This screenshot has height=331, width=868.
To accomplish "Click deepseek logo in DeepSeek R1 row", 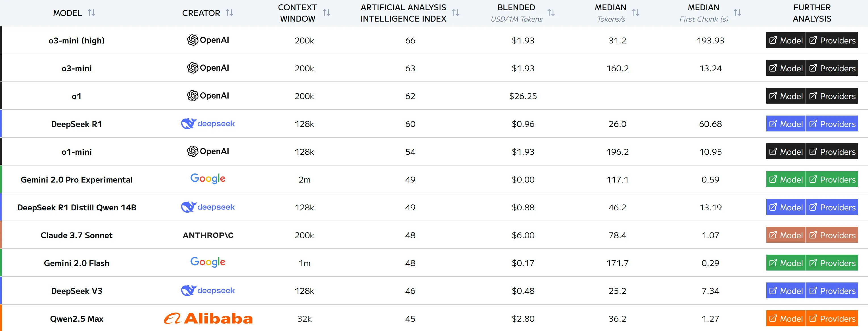I will point(208,123).
